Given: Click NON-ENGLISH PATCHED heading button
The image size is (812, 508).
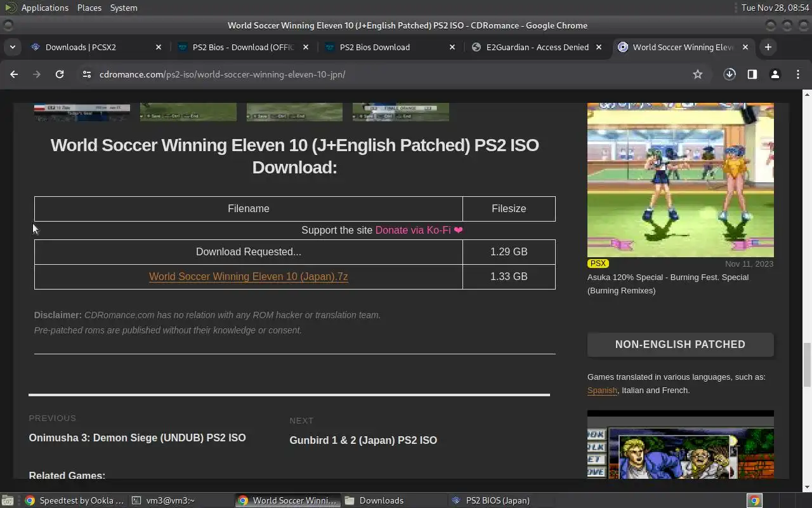Looking at the screenshot, I should click(680, 344).
